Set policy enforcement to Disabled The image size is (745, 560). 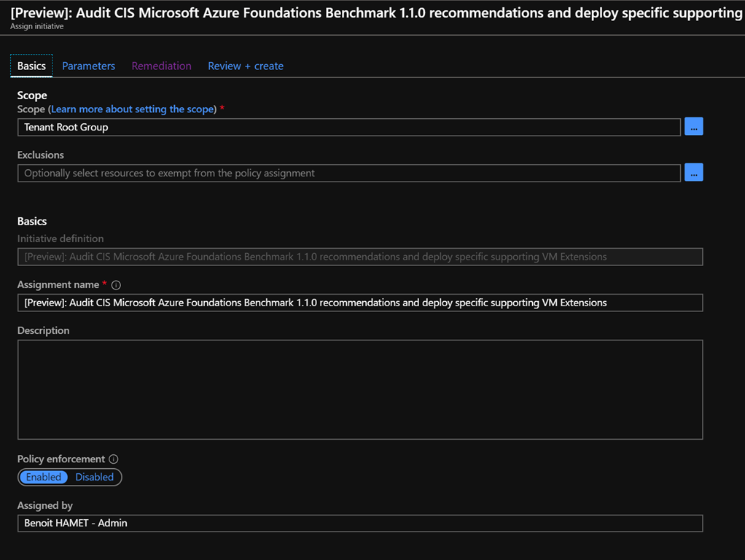tap(95, 477)
